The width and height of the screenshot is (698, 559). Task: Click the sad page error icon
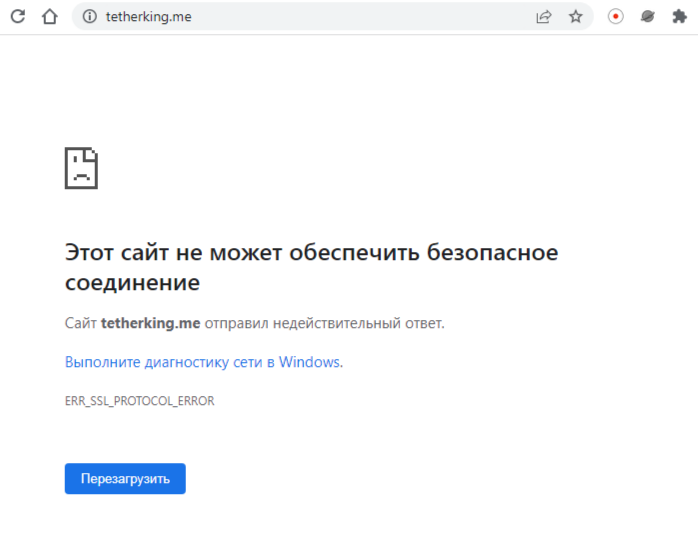click(81, 168)
